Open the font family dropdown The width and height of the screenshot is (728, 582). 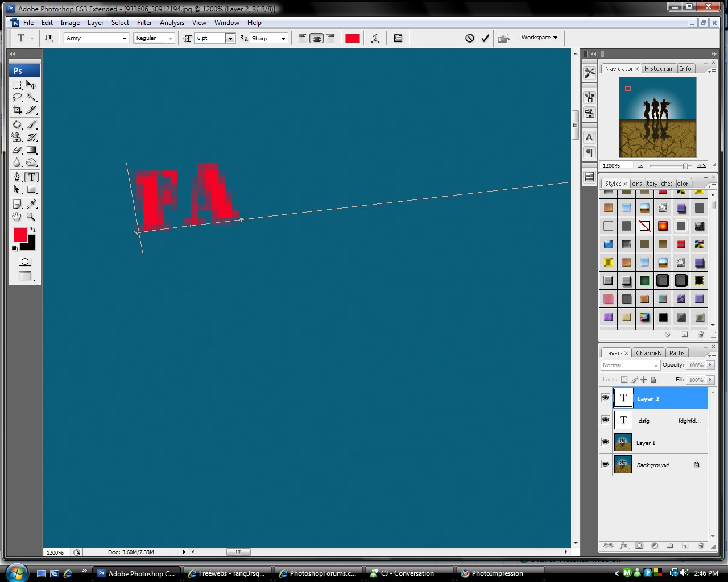click(125, 38)
